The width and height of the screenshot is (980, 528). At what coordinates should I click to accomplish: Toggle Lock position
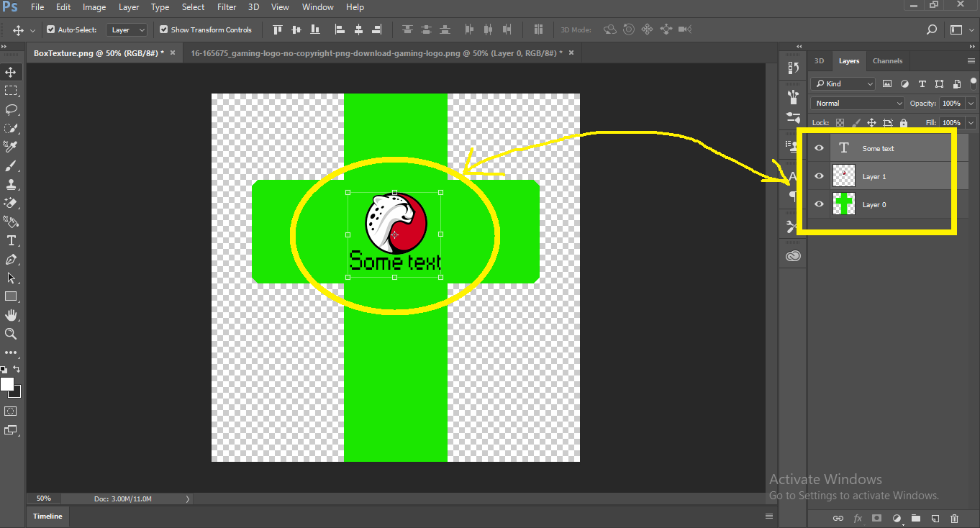point(871,123)
